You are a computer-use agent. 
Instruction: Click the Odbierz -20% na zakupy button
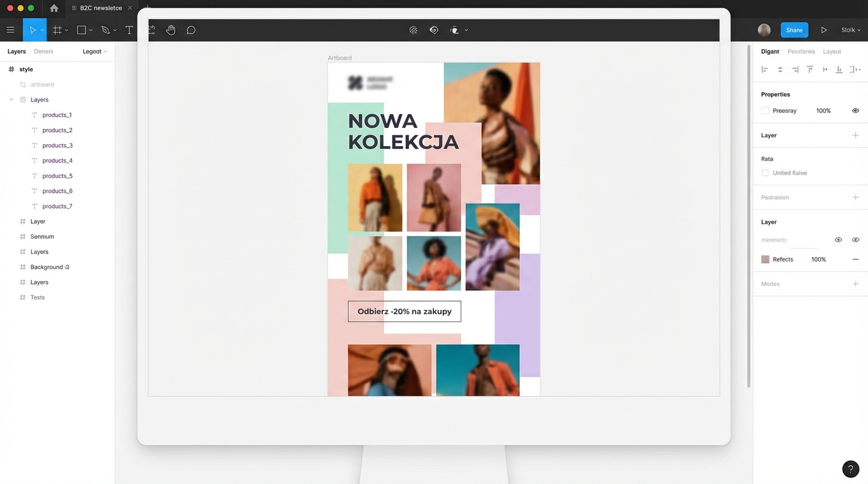tap(404, 311)
